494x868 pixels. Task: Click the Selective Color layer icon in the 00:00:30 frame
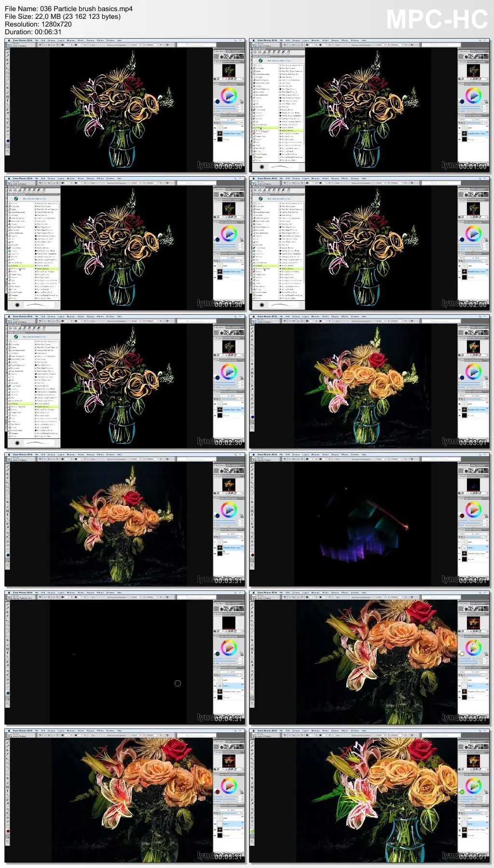[220, 134]
